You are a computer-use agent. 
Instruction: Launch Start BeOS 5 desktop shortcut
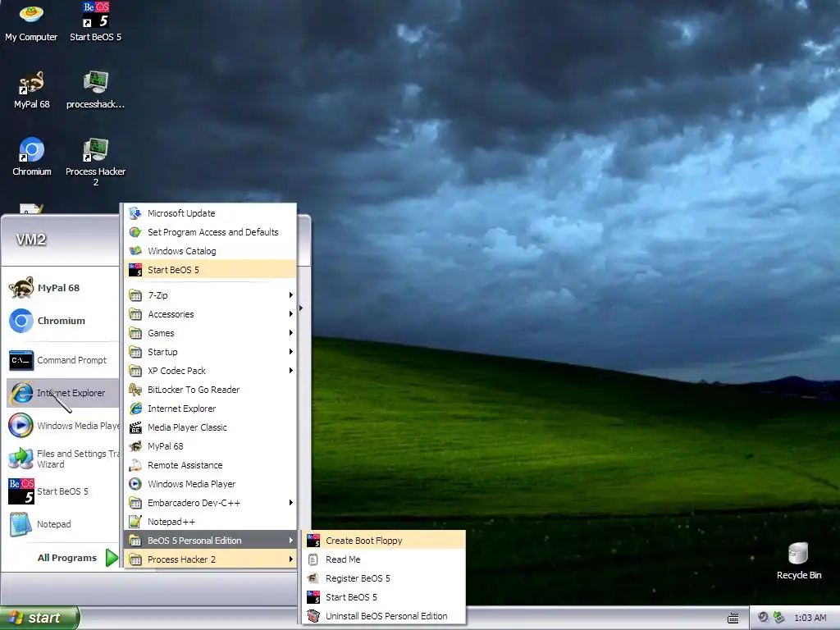tap(95, 22)
